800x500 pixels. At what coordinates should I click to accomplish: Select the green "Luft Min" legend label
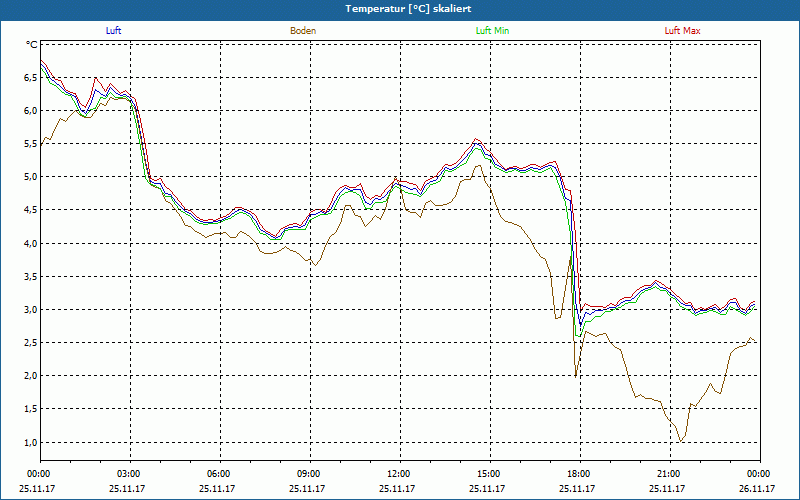(492, 31)
